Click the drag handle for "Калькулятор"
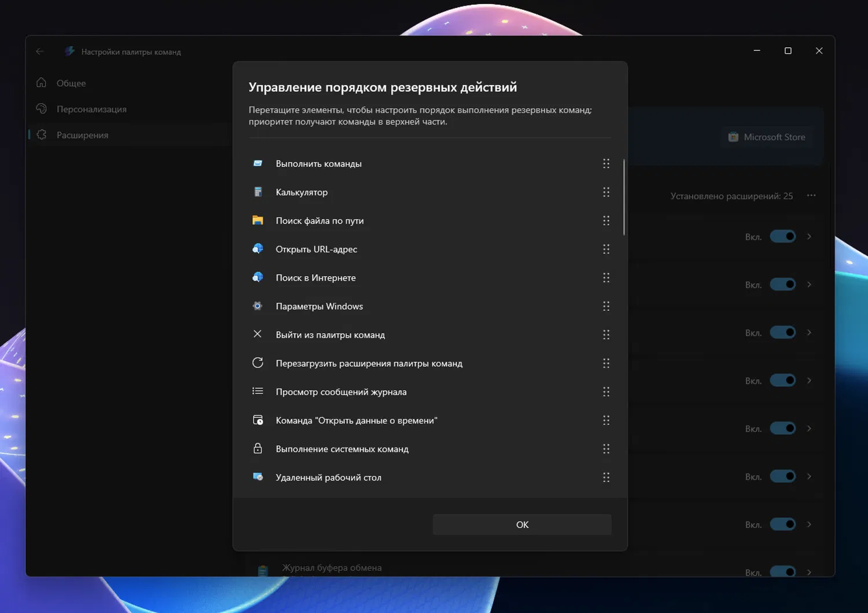 [x=606, y=192]
